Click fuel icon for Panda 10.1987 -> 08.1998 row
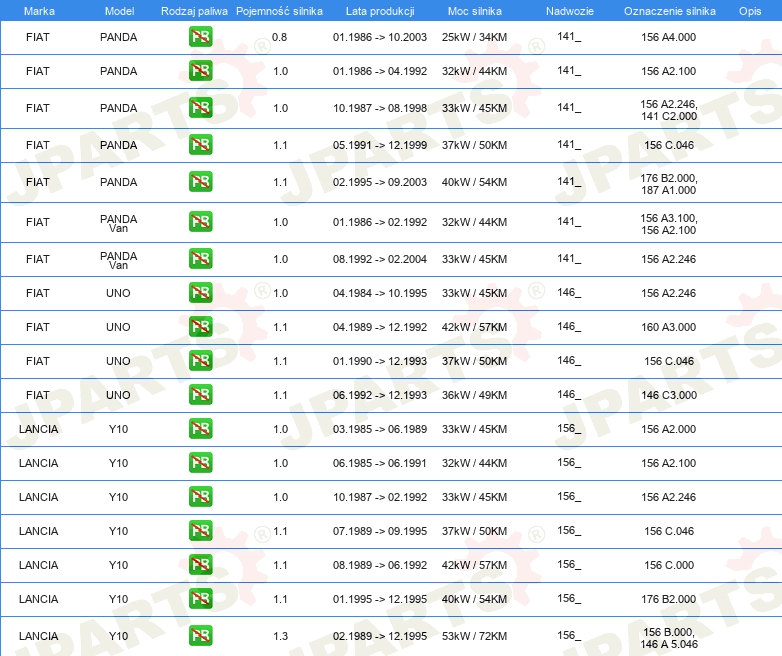 200,108
